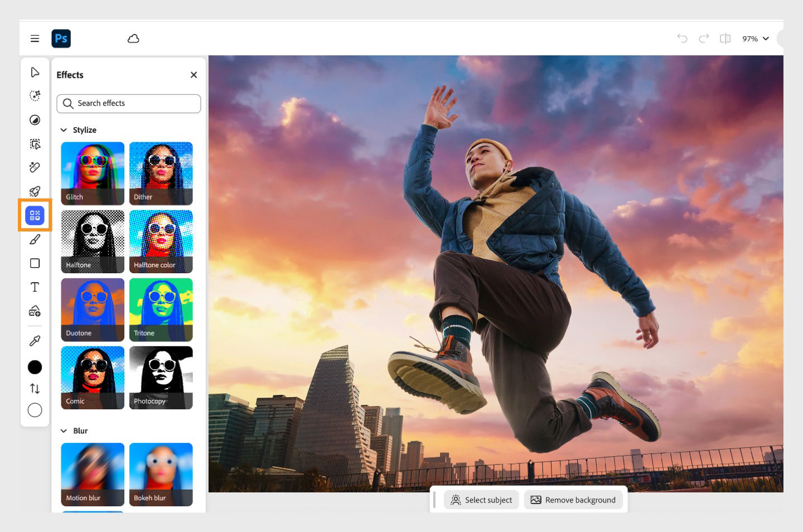The image size is (803, 532).
Task: Click the Select subject button
Action: coord(481,500)
